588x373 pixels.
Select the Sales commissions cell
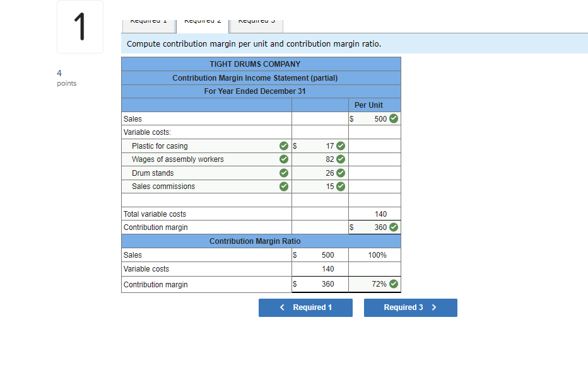(x=207, y=186)
